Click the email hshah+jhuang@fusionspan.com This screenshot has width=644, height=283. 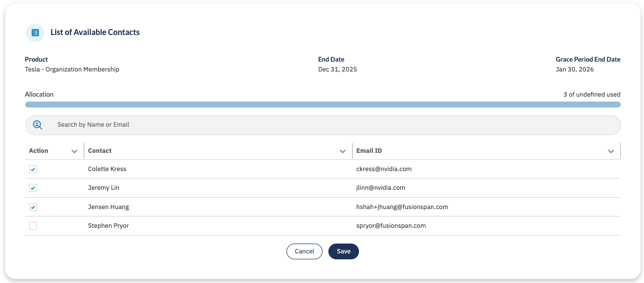tap(402, 207)
